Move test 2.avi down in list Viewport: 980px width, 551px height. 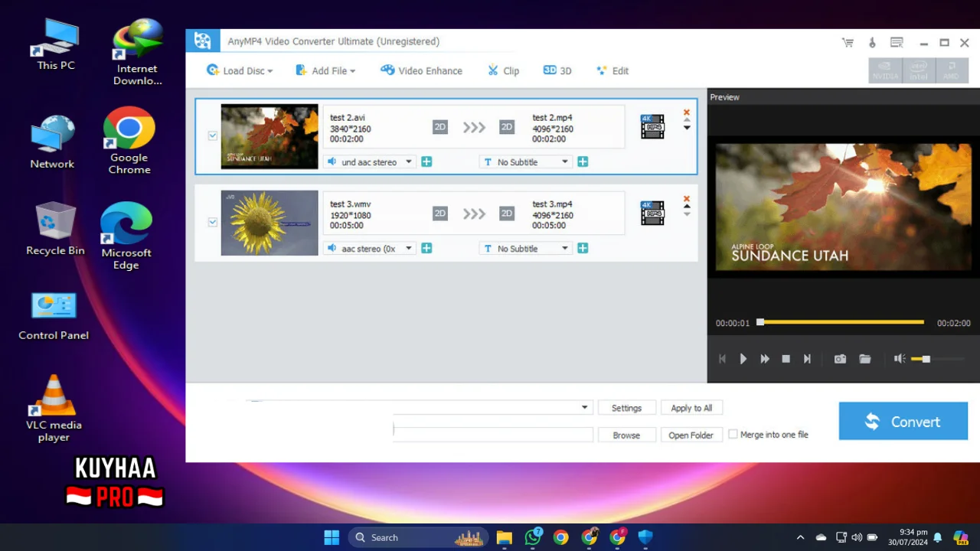click(687, 128)
